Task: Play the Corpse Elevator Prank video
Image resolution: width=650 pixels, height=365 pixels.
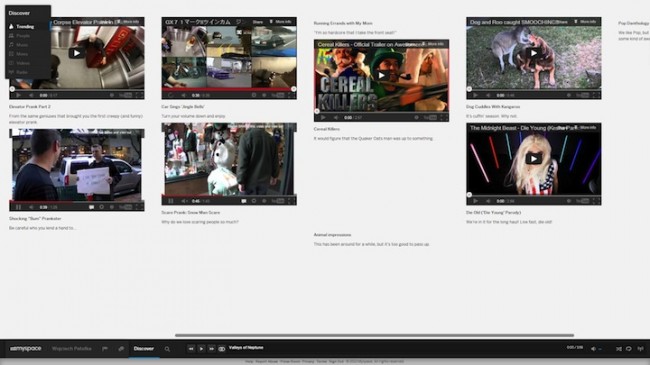Action: point(76,53)
